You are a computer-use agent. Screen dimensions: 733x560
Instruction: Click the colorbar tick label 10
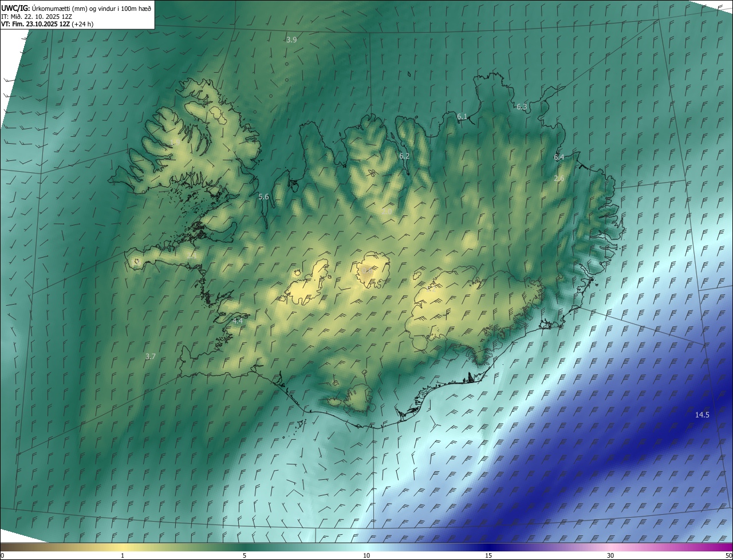366,555
